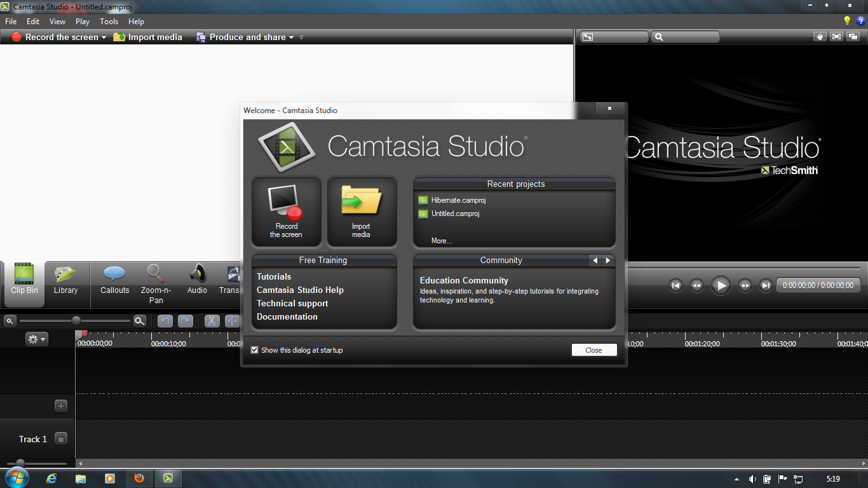
Task: Open the Camtasia Studio Help link
Action: point(300,290)
